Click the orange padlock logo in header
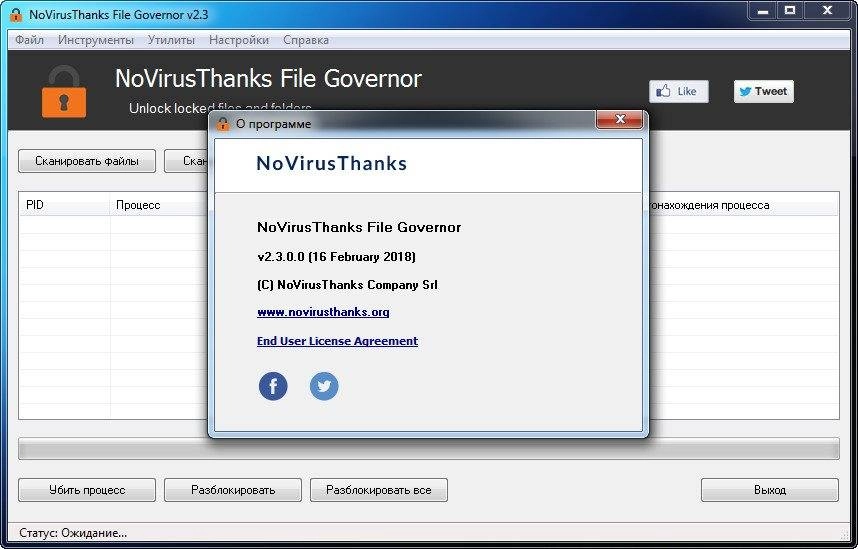Image resolution: width=858 pixels, height=549 pixels. click(64, 92)
